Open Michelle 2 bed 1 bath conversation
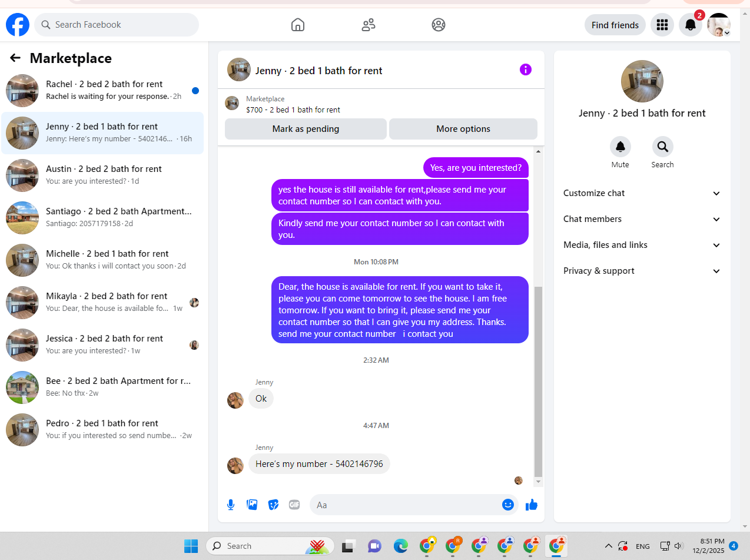The width and height of the screenshot is (750, 560). tap(102, 260)
